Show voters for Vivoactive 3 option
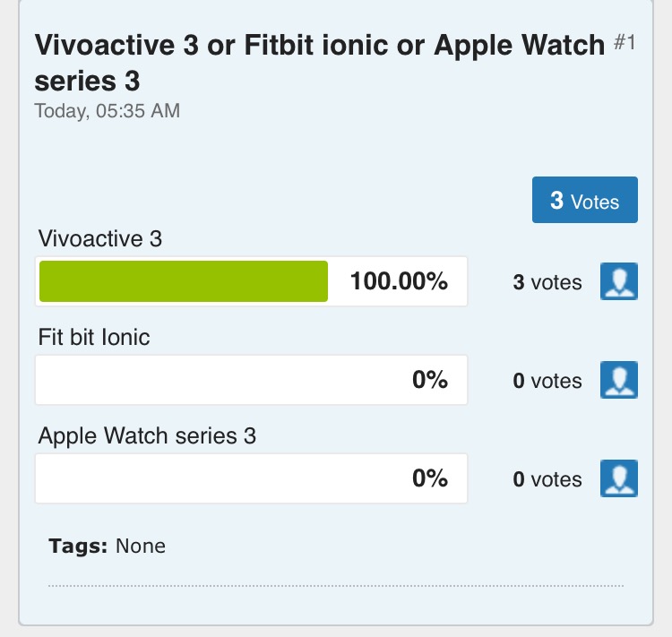 [x=618, y=281]
